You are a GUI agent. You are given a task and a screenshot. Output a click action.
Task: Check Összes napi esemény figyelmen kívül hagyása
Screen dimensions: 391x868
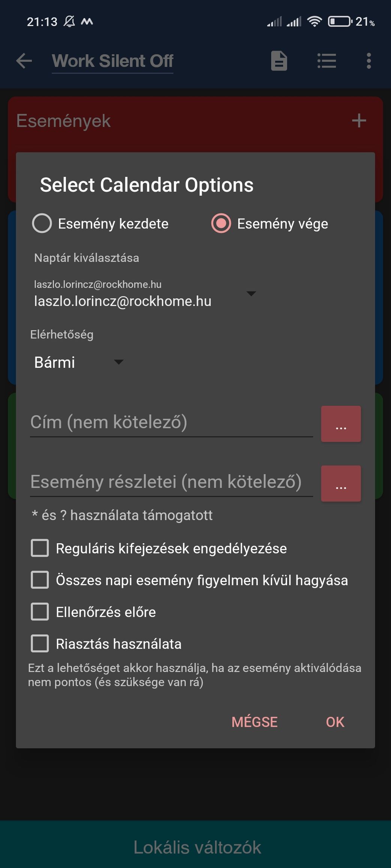coord(40,580)
